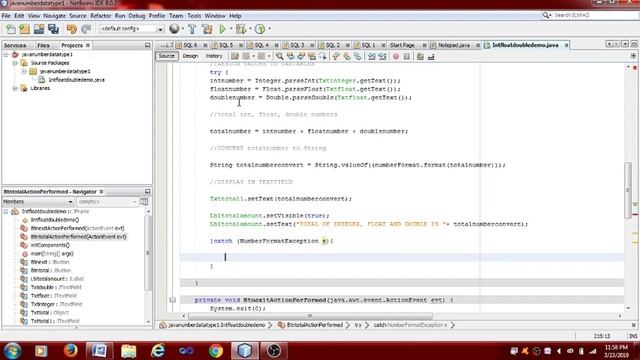The height and width of the screenshot is (360, 640).
Task: Click the Profile Project toolbar icon
Action: 260,29
